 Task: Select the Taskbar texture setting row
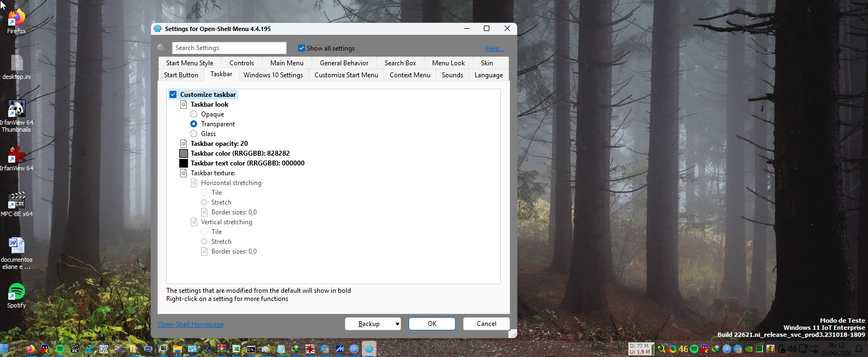click(213, 173)
